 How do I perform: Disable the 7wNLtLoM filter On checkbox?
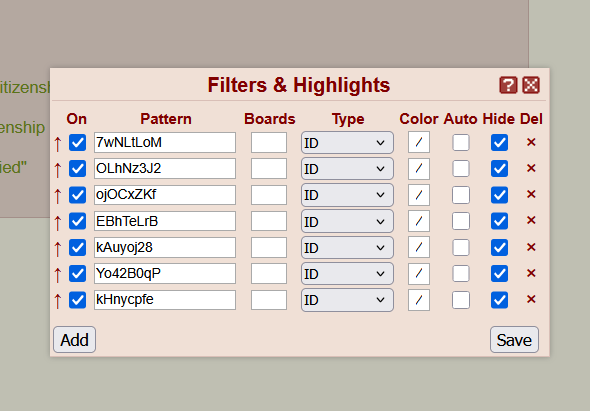[78, 143]
